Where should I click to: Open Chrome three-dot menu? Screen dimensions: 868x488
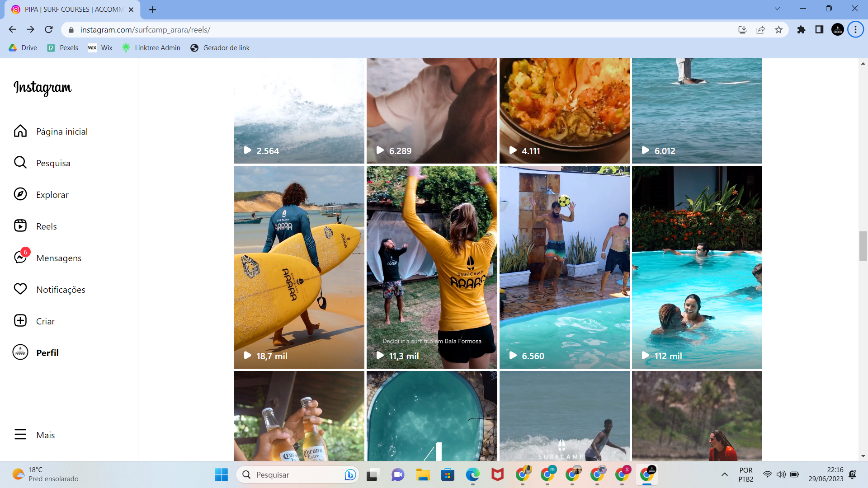point(855,30)
